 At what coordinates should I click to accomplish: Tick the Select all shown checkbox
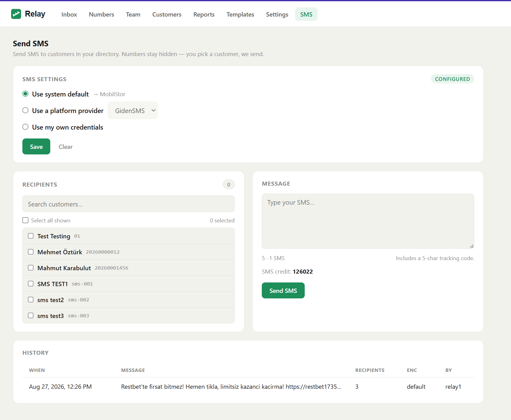point(25,220)
